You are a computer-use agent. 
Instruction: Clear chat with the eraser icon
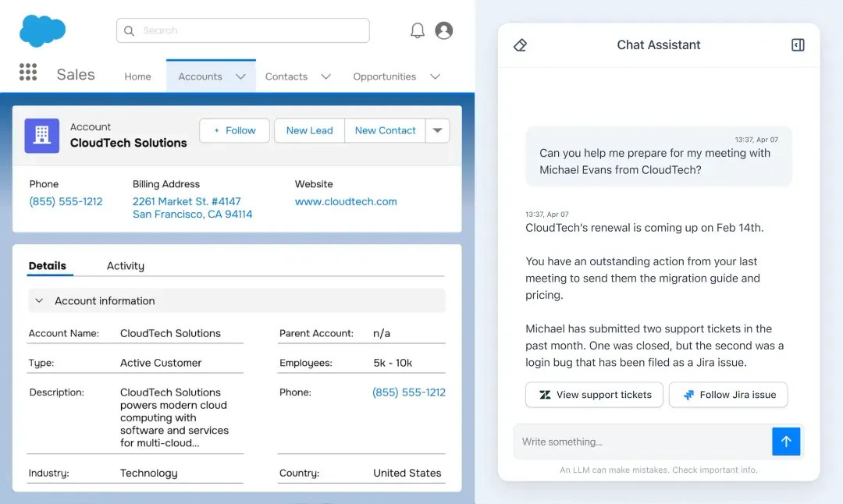click(521, 45)
